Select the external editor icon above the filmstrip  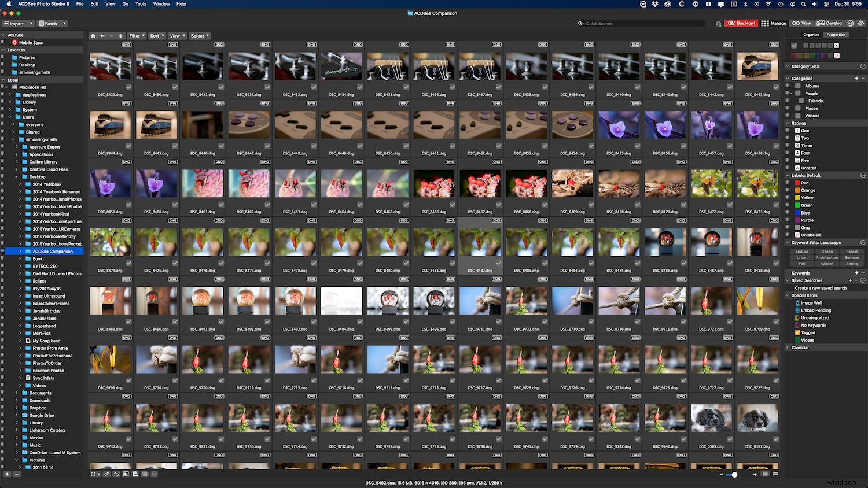point(93,474)
